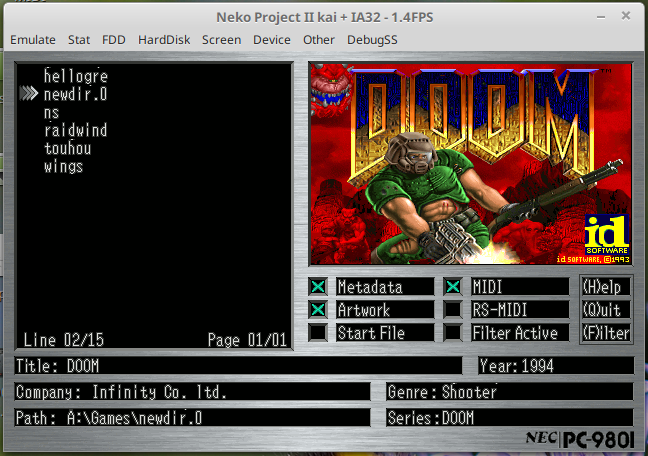The image size is (648, 456).
Task: Enable the RS-MIDI checkbox
Action: (453, 310)
